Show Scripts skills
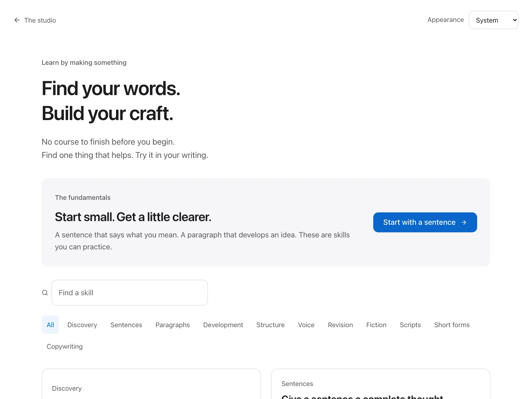 coord(410,325)
